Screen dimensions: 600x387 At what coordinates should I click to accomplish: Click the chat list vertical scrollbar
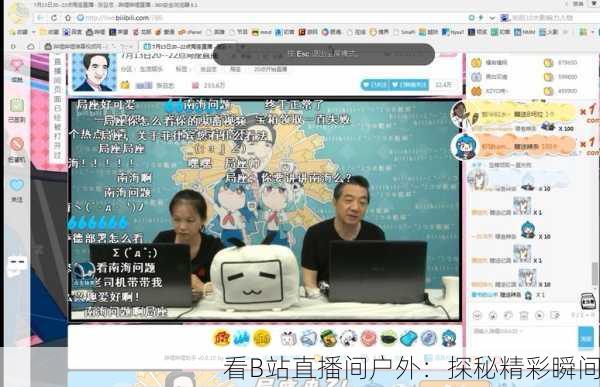(x=594, y=274)
